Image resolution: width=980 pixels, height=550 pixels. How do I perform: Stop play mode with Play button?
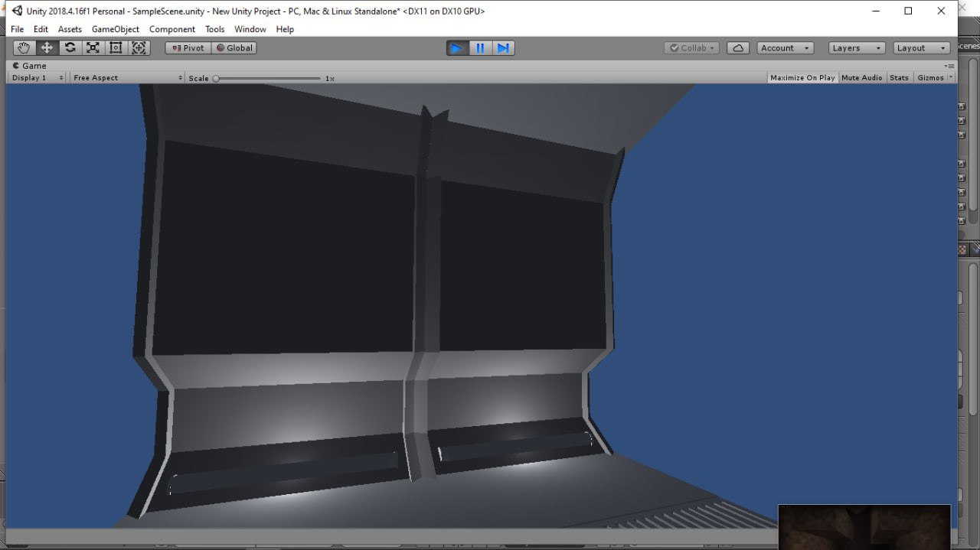tap(457, 48)
